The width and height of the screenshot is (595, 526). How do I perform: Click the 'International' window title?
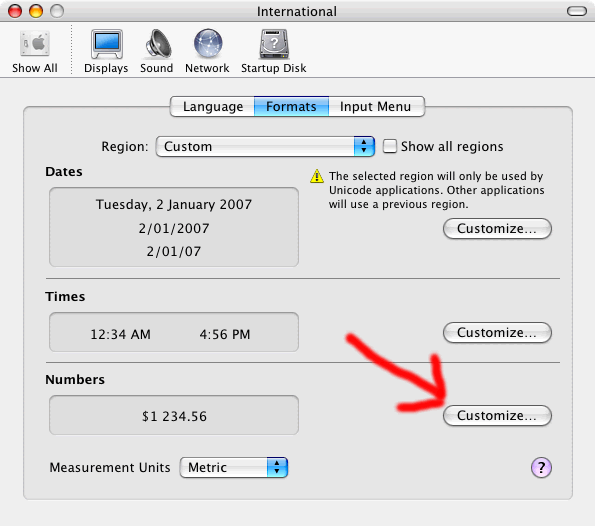tap(297, 11)
